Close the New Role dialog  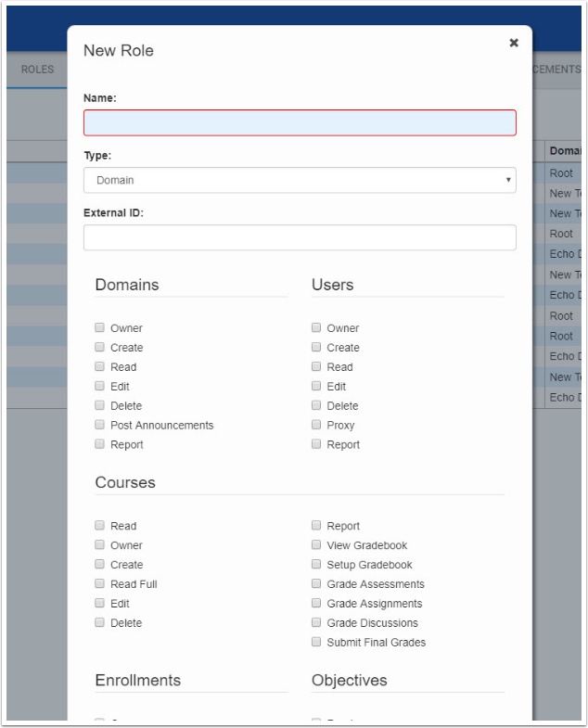[x=513, y=43]
